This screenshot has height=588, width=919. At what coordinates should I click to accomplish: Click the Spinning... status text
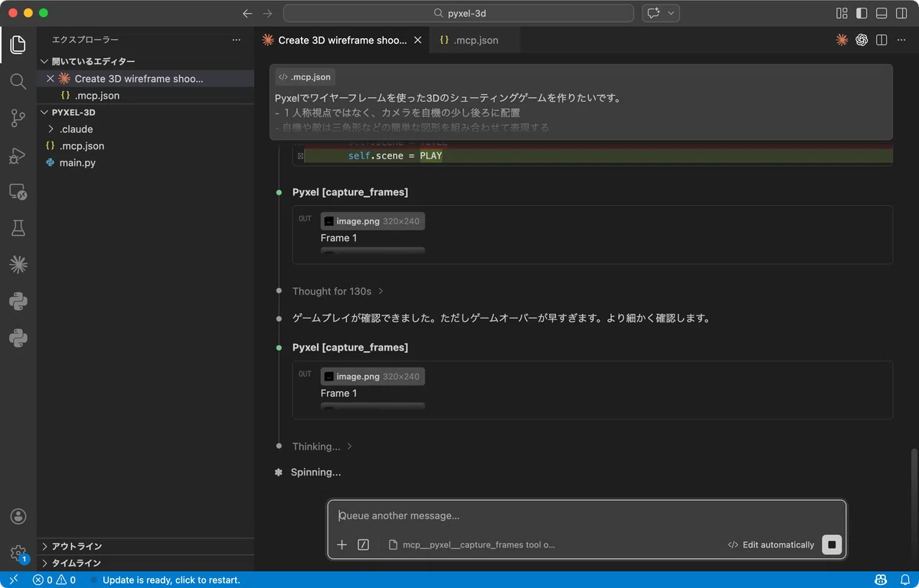point(316,472)
